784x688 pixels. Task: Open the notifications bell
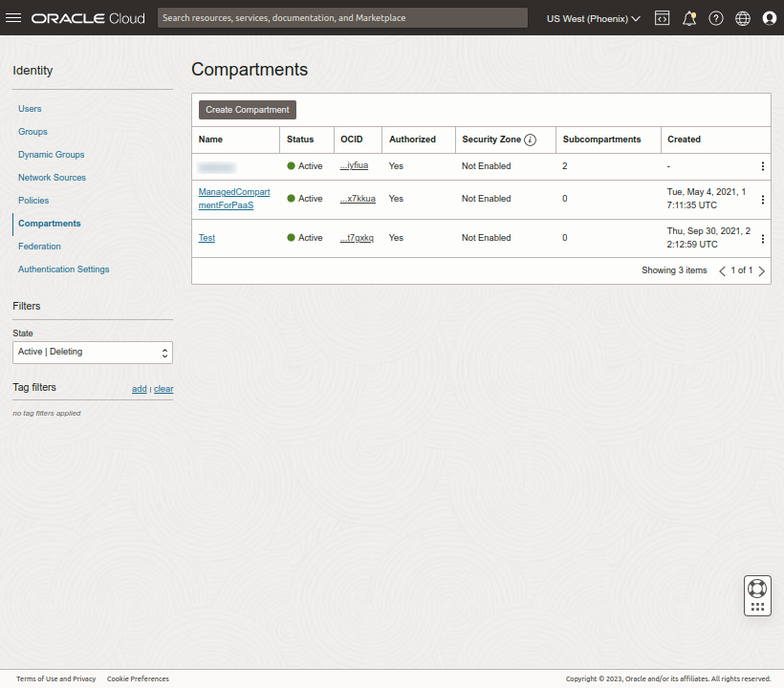pyautogui.click(x=689, y=17)
